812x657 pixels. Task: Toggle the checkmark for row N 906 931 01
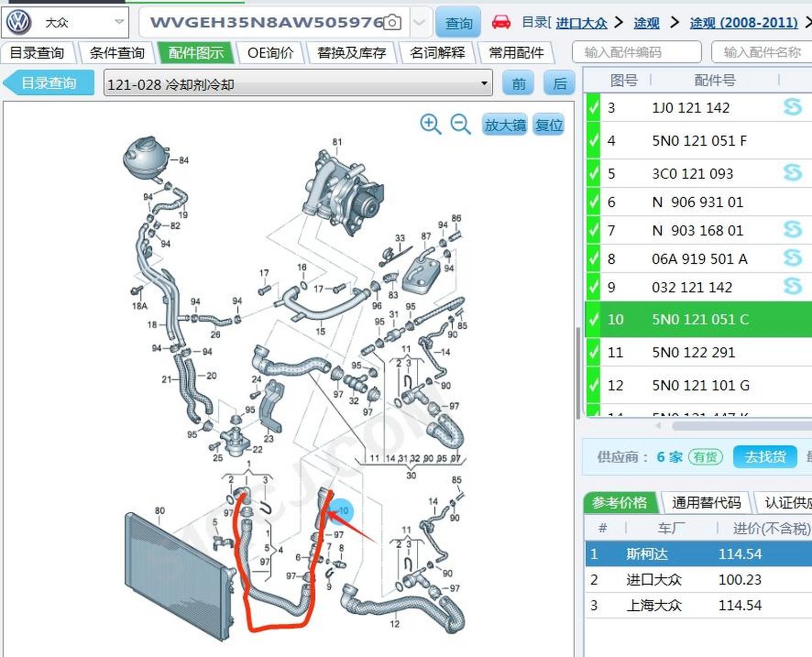593,202
